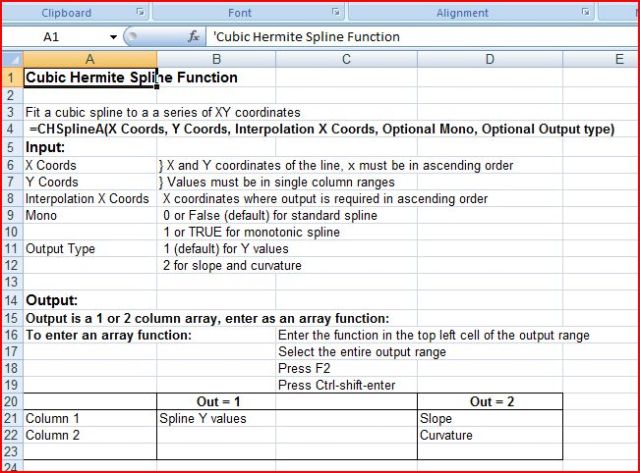Select row 4 header

tap(11, 130)
